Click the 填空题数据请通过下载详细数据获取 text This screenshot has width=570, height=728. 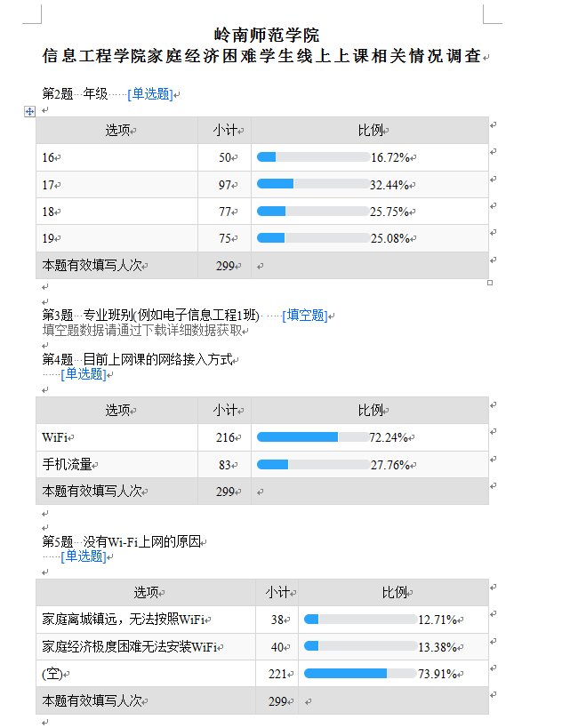[142, 330]
